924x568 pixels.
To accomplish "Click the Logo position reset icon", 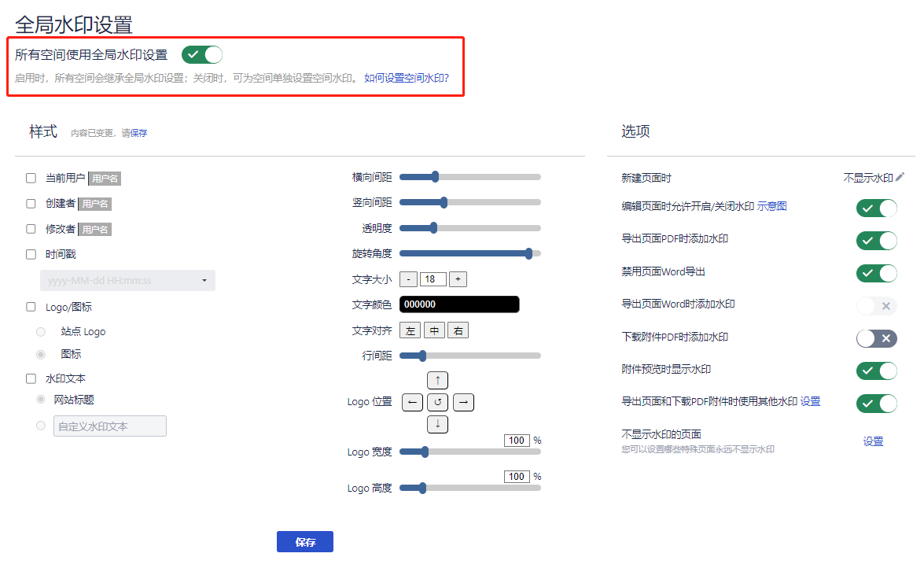I will [x=438, y=403].
